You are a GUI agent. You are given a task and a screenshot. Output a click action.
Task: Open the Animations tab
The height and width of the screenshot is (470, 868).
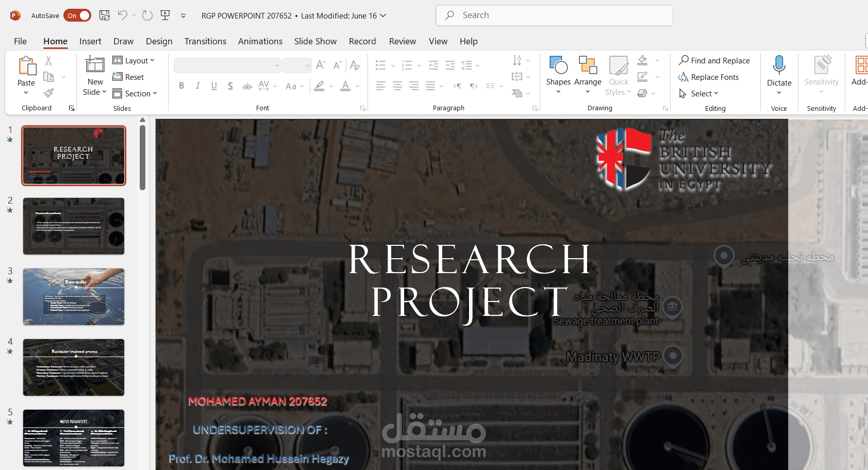260,41
